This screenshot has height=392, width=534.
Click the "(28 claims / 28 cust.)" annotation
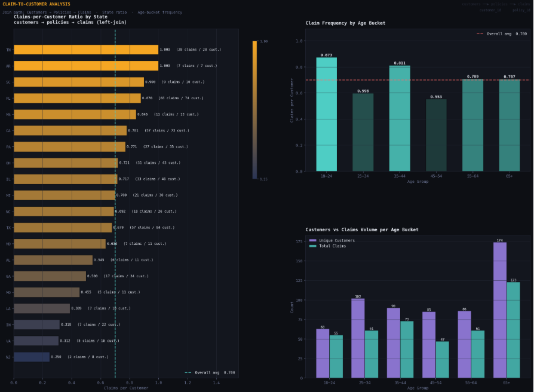click(x=198, y=50)
